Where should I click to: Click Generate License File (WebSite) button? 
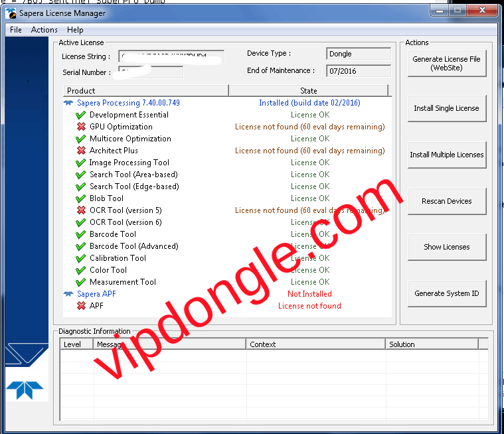pyautogui.click(x=447, y=63)
